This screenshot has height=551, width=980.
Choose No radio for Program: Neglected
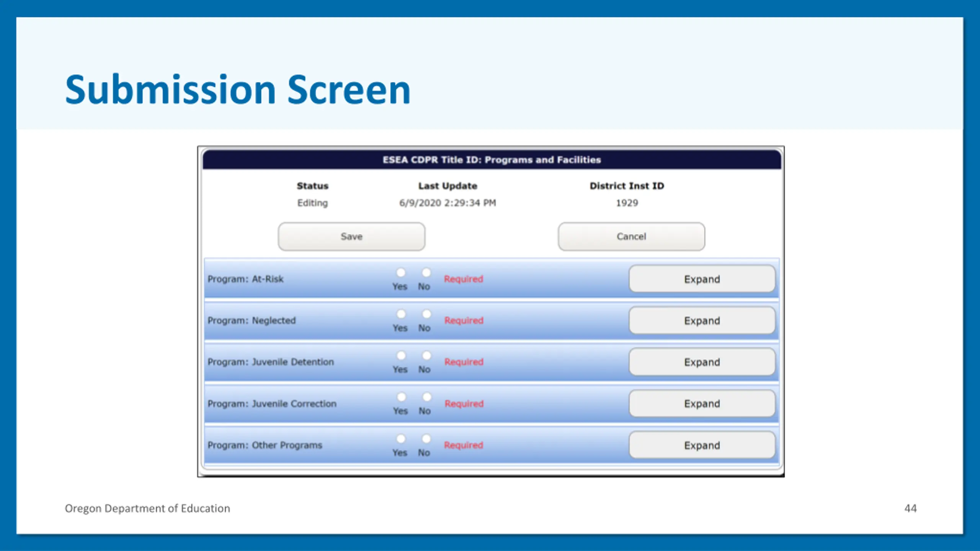point(426,314)
